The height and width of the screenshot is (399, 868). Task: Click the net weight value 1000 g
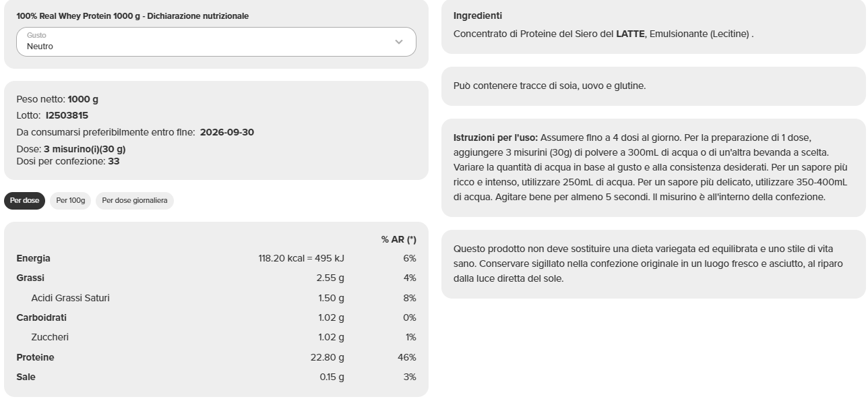tap(83, 99)
